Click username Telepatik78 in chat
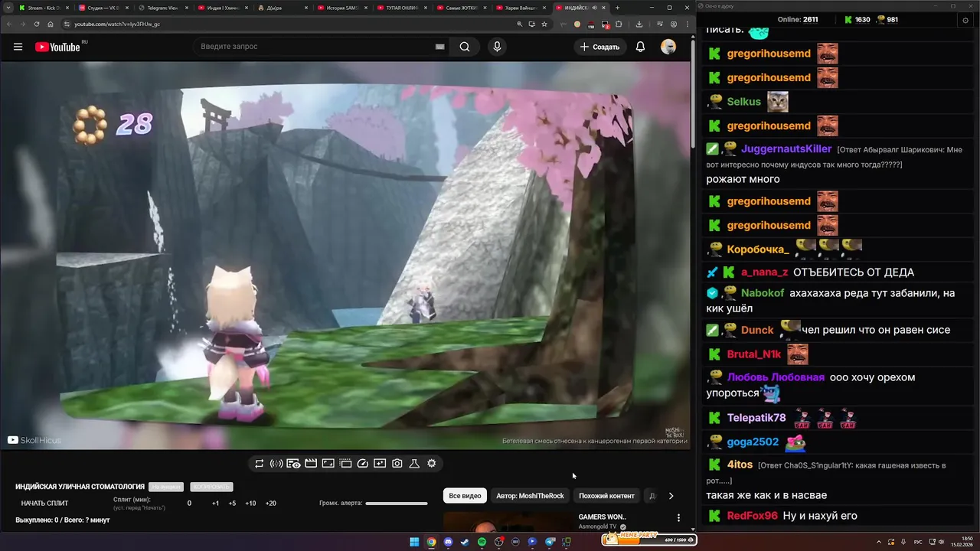This screenshot has width=980, height=551. pyautogui.click(x=756, y=418)
